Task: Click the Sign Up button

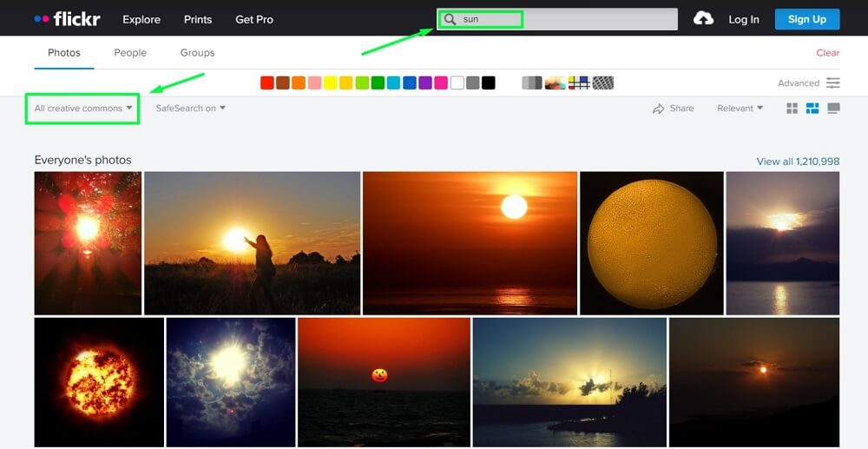Action: coord(807,19)
